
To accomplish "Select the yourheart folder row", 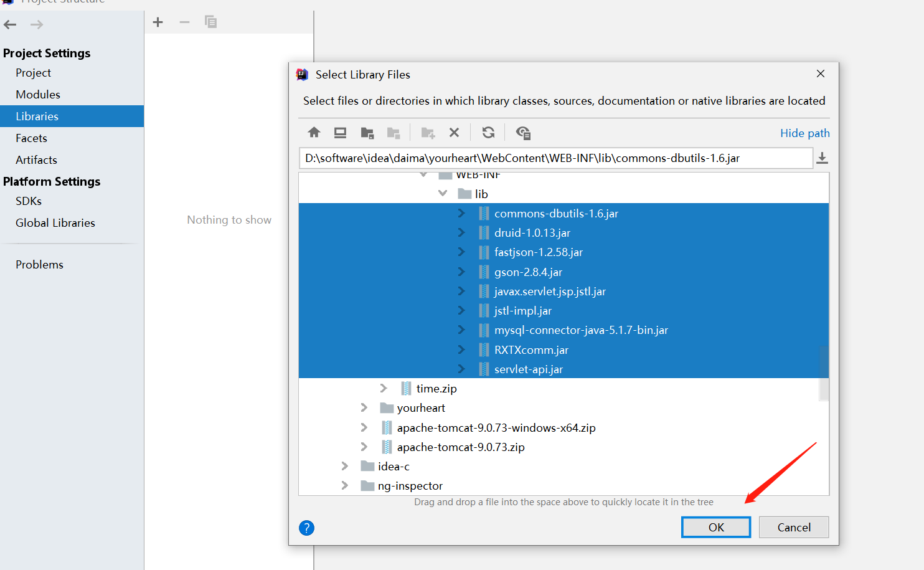I will (563, 408).
